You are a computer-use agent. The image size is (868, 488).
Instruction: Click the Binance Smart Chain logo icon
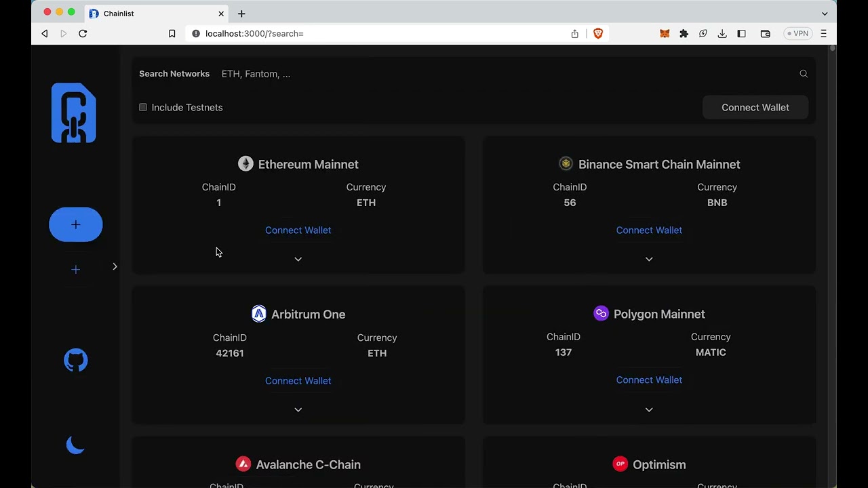566,163
